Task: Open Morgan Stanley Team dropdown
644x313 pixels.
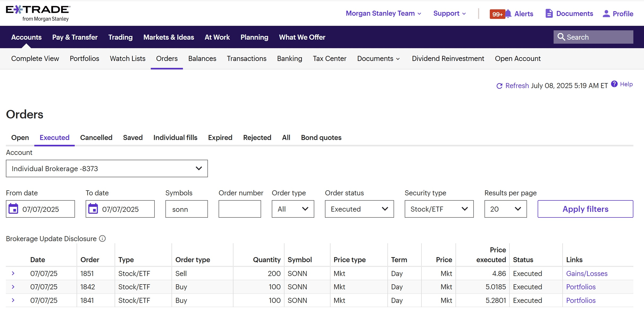Action: tap(383, 13)
